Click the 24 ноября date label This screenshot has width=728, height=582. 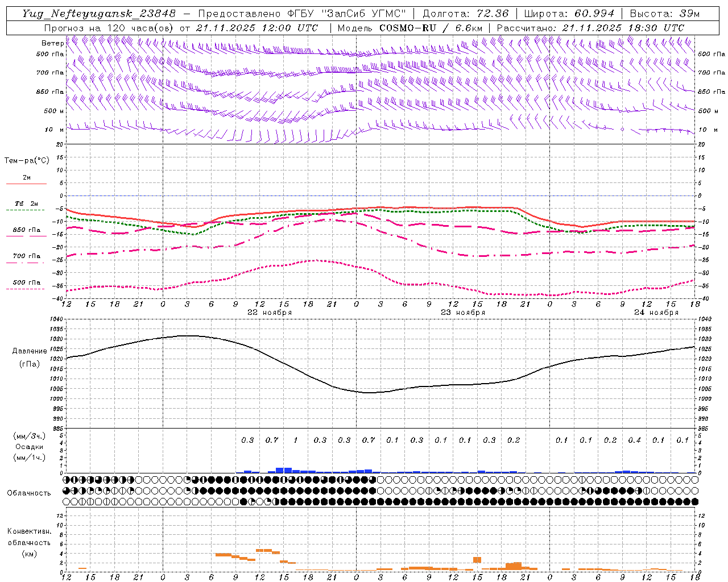(656, 313)
